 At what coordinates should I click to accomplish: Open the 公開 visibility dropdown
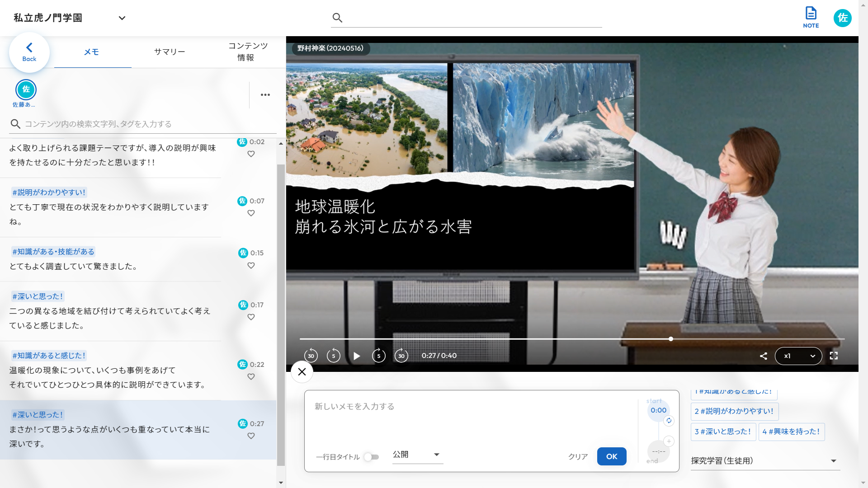click(x=418, y=455)
